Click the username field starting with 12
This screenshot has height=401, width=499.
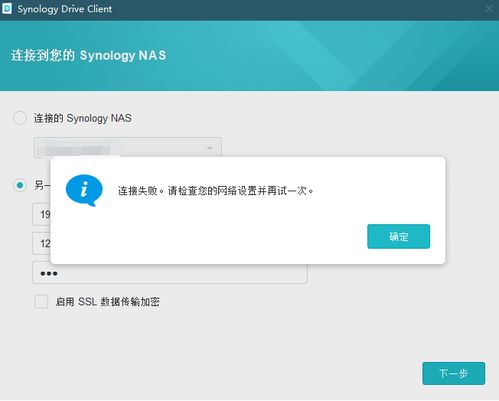point(41,243)
